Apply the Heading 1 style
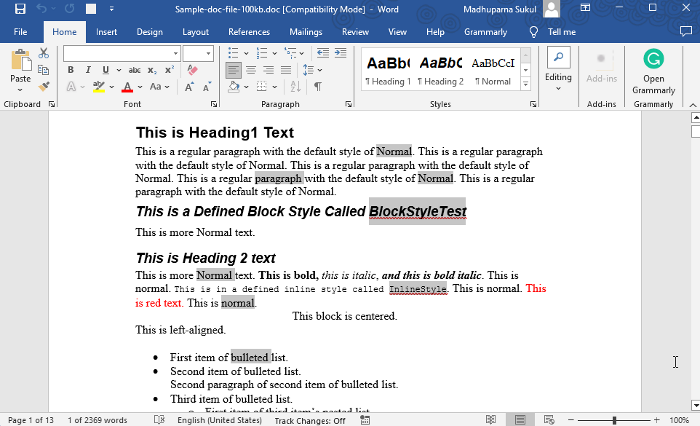Image resolution: width=700 pixels, height=426 pixels. [x=388, y=68]
